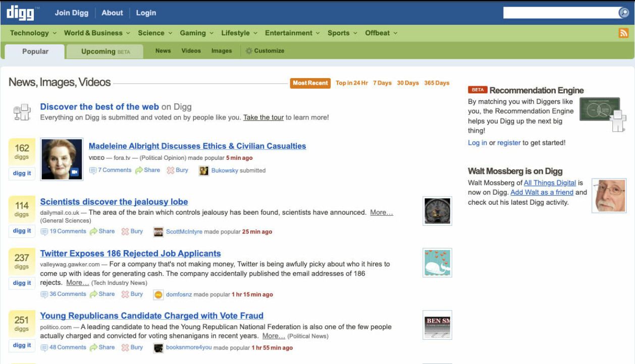
Task: Open the All Things Digital link
Action: pyautogui.click(x=550, y=183)
